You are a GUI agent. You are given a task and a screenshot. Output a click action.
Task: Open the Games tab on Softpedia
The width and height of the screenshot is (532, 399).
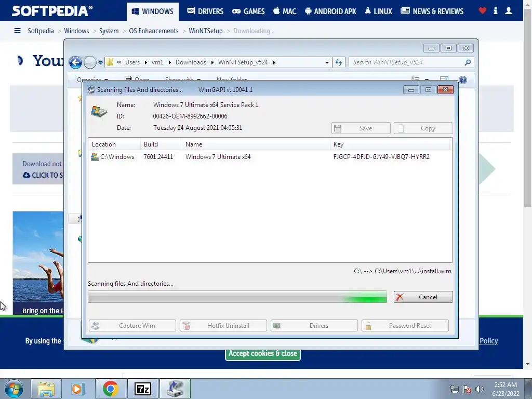248,11
